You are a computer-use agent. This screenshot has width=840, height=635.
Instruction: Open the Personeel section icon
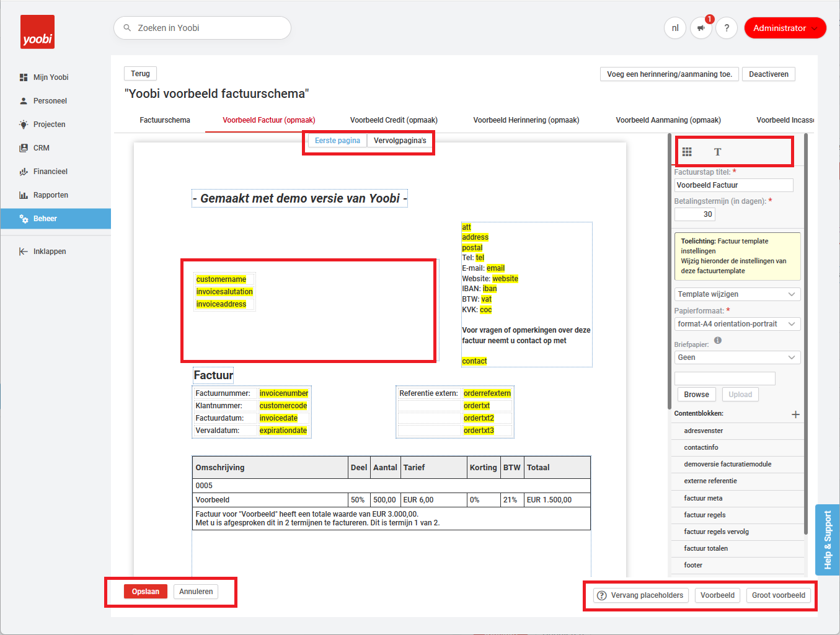pos(24,101)
